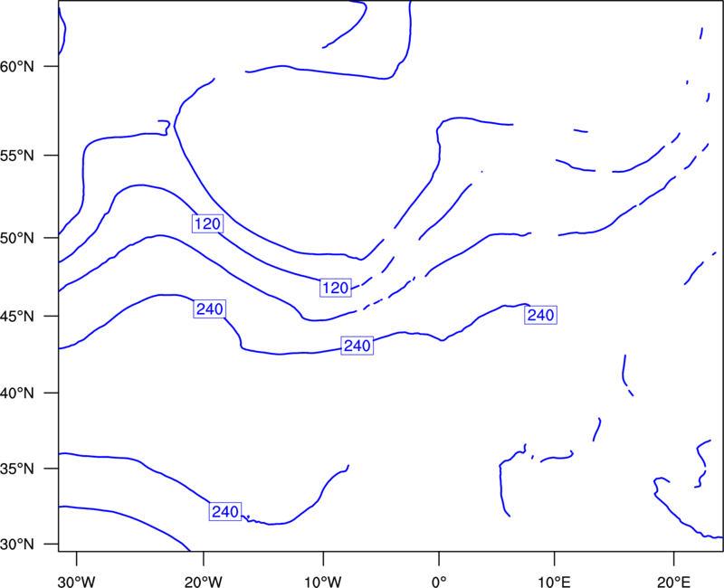Select the 20°E longitude axis label

(x=673, y=582)
